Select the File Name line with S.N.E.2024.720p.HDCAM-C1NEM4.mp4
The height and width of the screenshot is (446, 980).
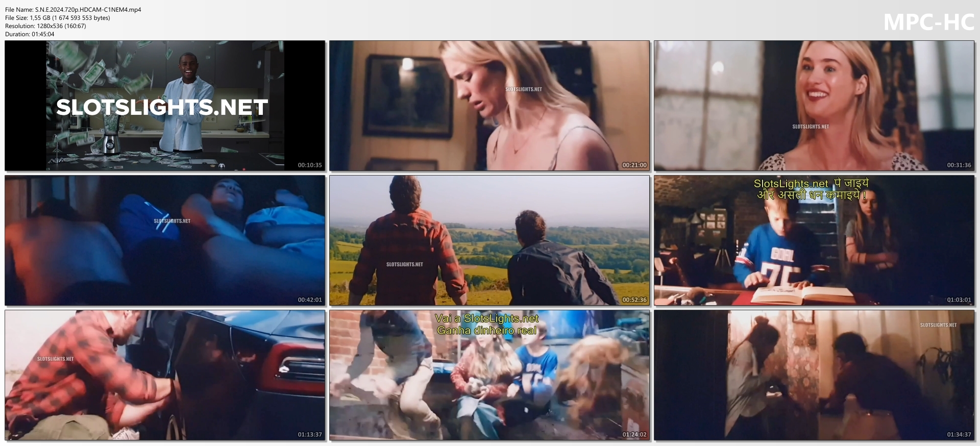(73, 10)
